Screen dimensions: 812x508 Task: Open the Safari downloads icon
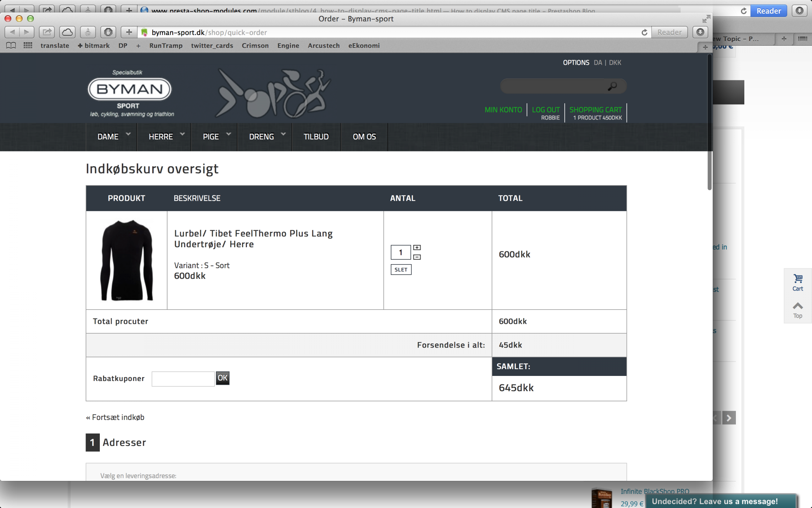click(700, 32)
